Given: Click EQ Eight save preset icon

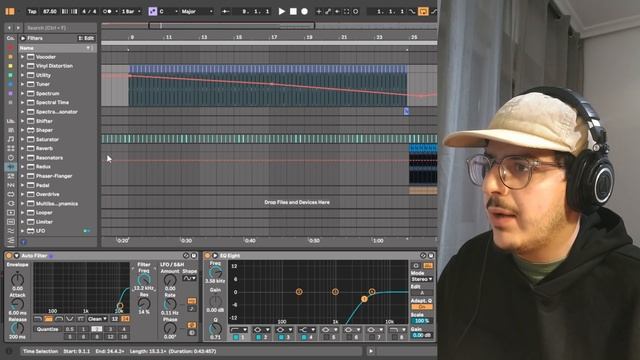Looking at the screenshot, I should tap(431, 256).
